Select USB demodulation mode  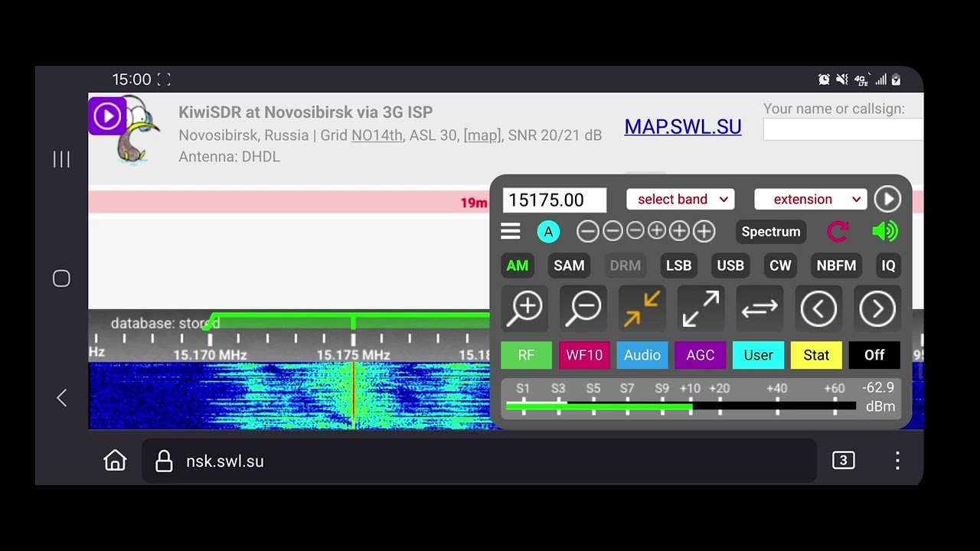[730, 266]
